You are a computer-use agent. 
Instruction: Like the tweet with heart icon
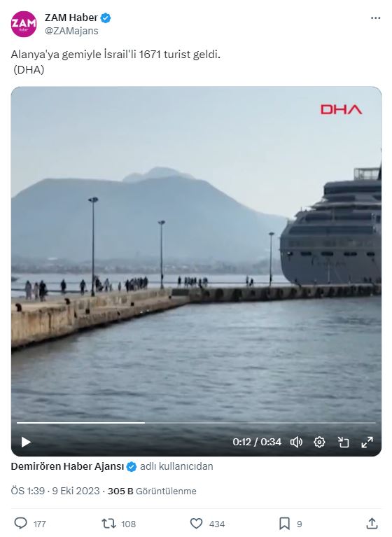tap(196, 523)
